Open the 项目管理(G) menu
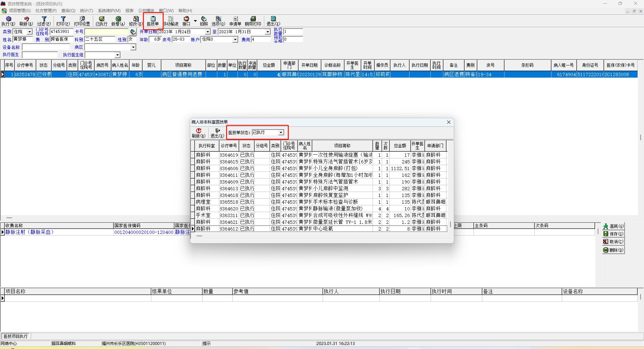Viewport: 644px width, 349px height. (20, 11)
